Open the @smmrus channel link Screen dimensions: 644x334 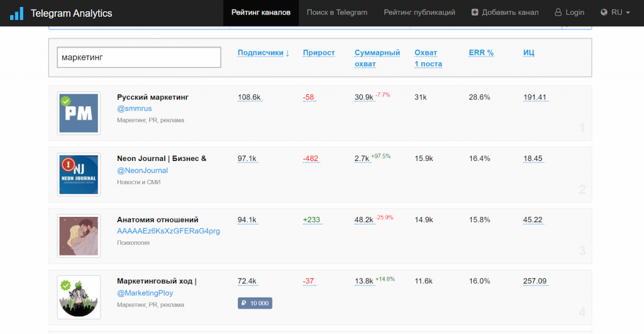(x=134, y=108)
